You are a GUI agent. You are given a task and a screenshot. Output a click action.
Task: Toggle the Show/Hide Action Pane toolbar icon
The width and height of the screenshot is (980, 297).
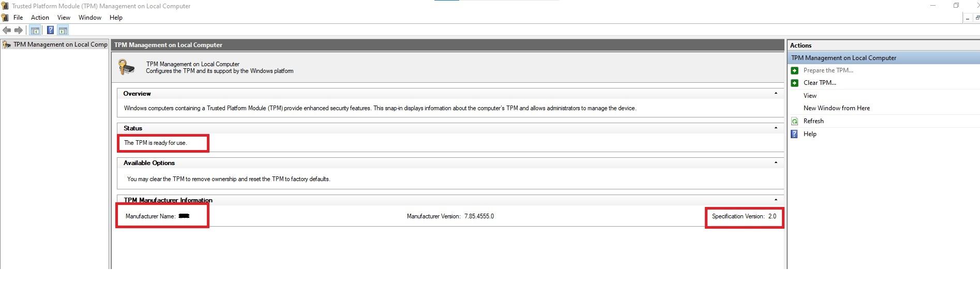(63, 31)
